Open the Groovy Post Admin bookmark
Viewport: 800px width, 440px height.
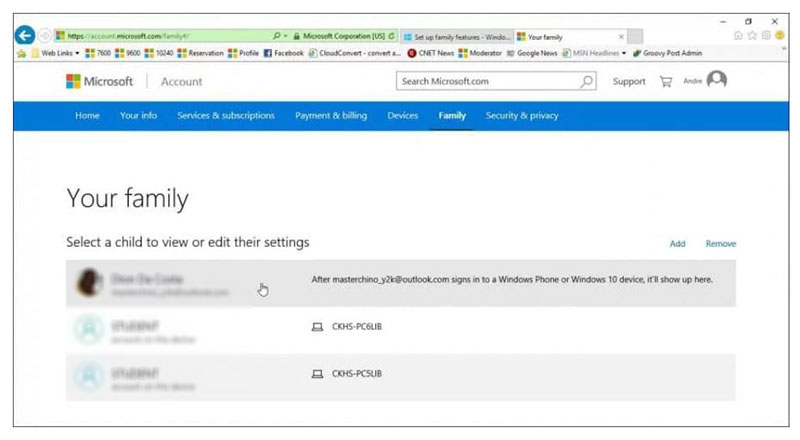(667, 53)
